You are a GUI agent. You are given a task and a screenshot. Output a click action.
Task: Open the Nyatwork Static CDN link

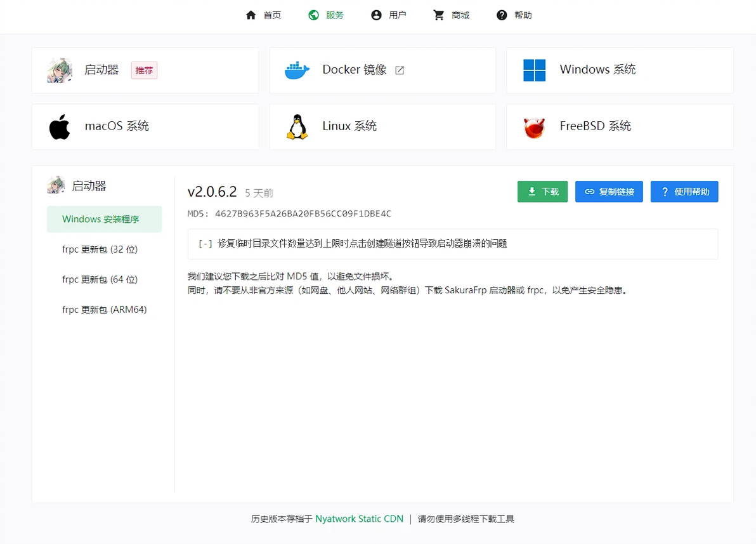pyautogui.click(x=359, y=519)
